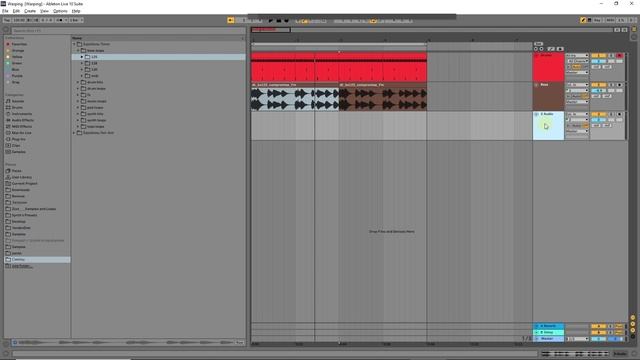This screenshot has height=360, width=640.
Task: Select the Max for Live category
Action: (22, 133)
